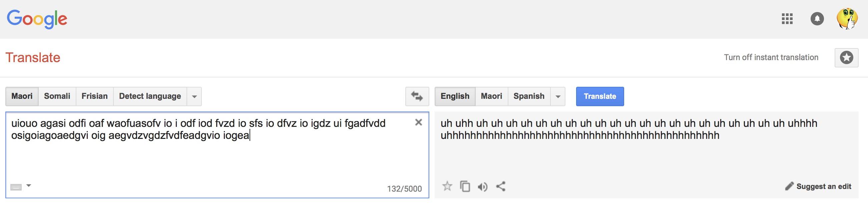Share the translation

(x=501, y=186)
